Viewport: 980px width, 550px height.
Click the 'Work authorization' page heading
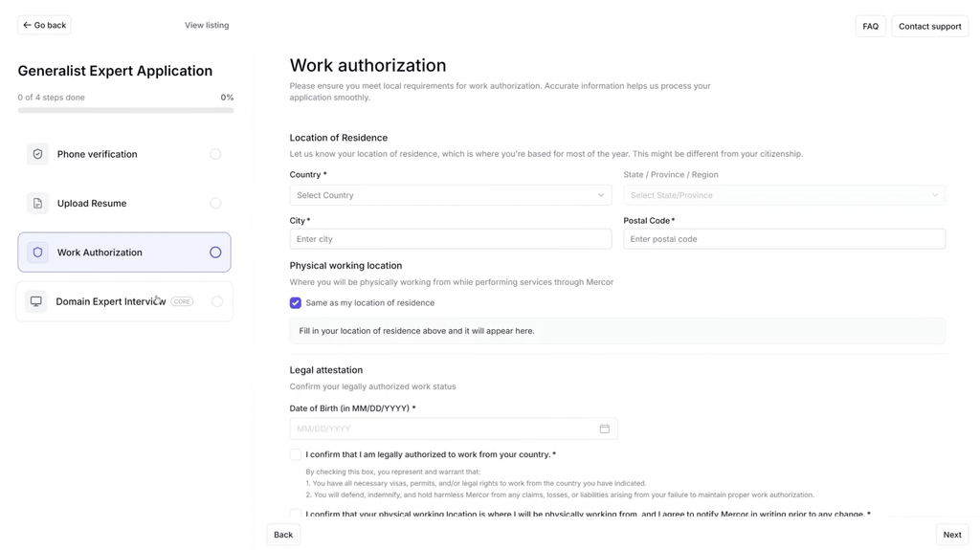tap(367, 65)
